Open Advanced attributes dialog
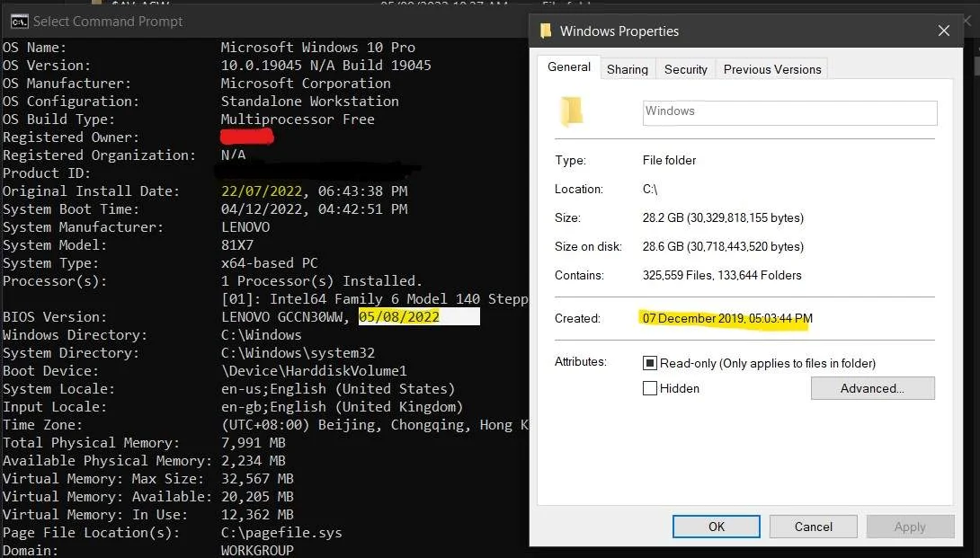The width and height of the screenshot is (980, 558). [x=872, y=388]
